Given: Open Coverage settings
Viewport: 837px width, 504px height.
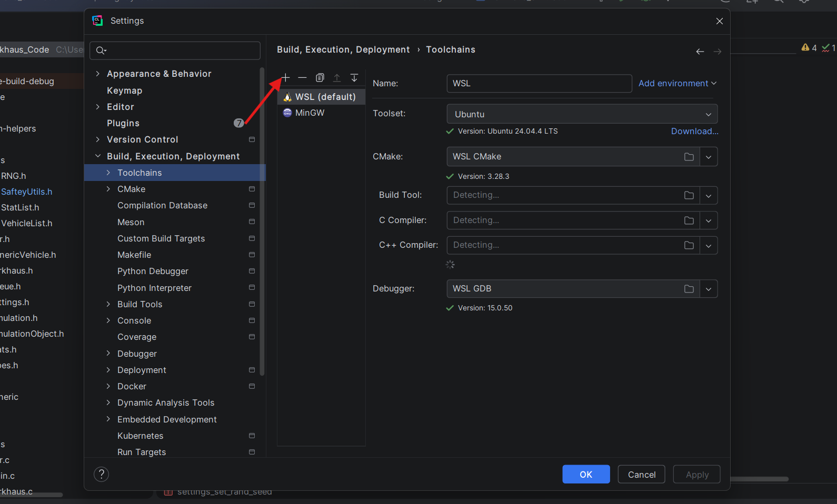Looking at the screenshot, I should point(137,337).
